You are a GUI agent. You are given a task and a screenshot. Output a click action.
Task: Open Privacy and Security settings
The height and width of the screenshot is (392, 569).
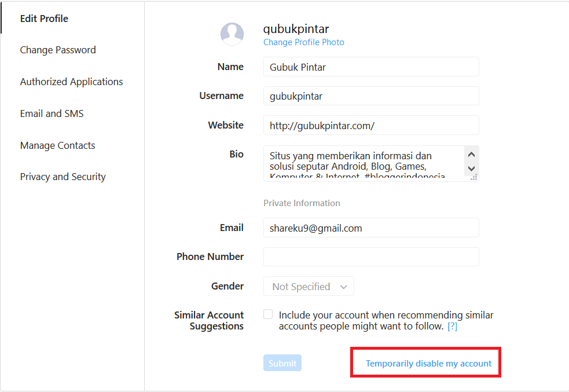pyautogui.click(x=63, y=177)
